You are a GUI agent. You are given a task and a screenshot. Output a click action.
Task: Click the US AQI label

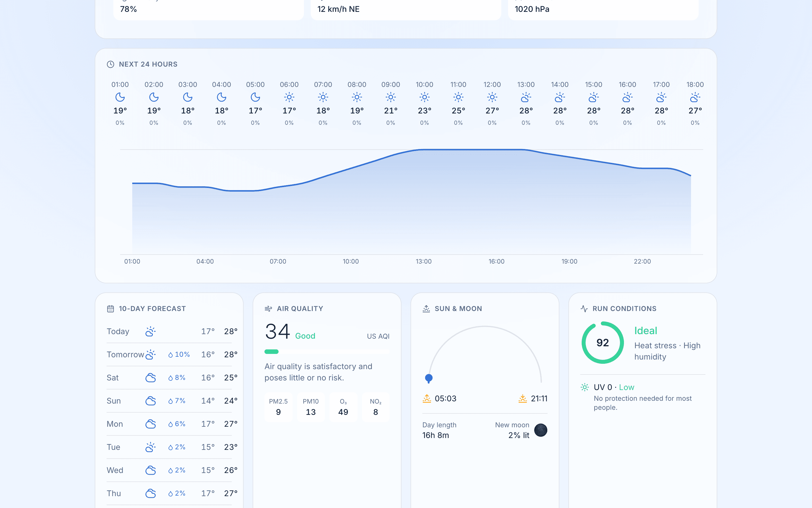coord(378,336)
